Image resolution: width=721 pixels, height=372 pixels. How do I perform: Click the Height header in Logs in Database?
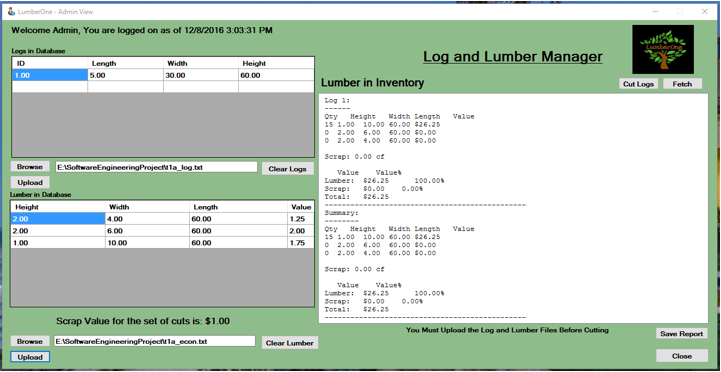point(275,63)
